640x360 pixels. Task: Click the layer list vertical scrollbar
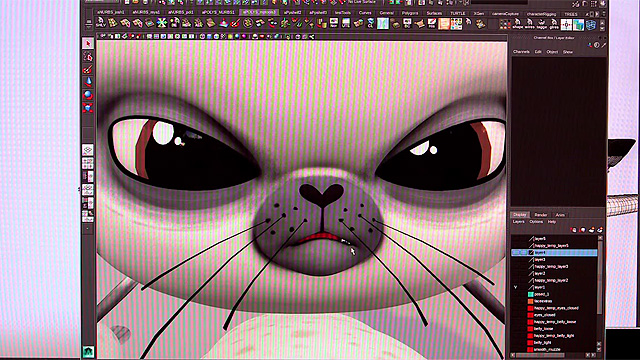point(600,293)
